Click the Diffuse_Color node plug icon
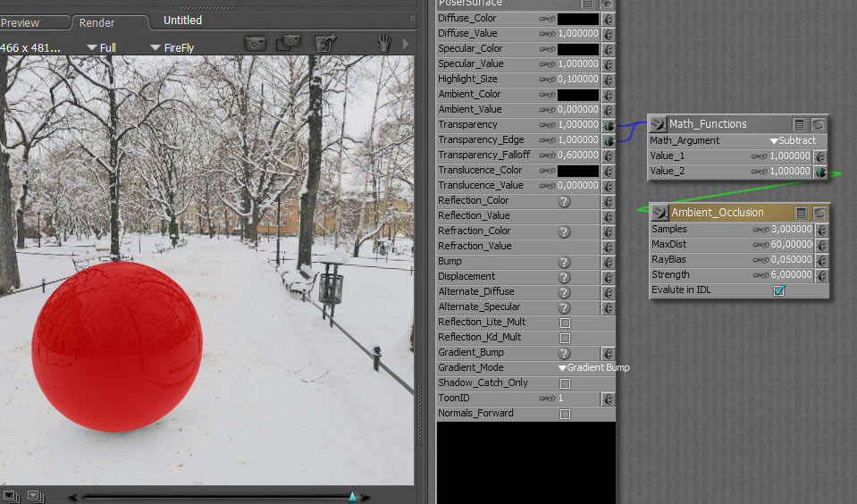The height and width of the screenshot is (504, 857). 609,19
